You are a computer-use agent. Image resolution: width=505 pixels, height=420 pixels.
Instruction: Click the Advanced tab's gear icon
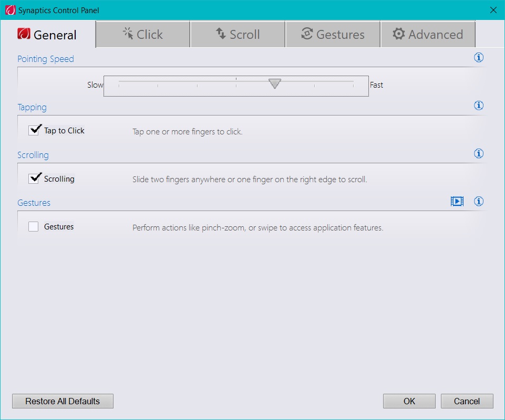click(x=399, y=34)
